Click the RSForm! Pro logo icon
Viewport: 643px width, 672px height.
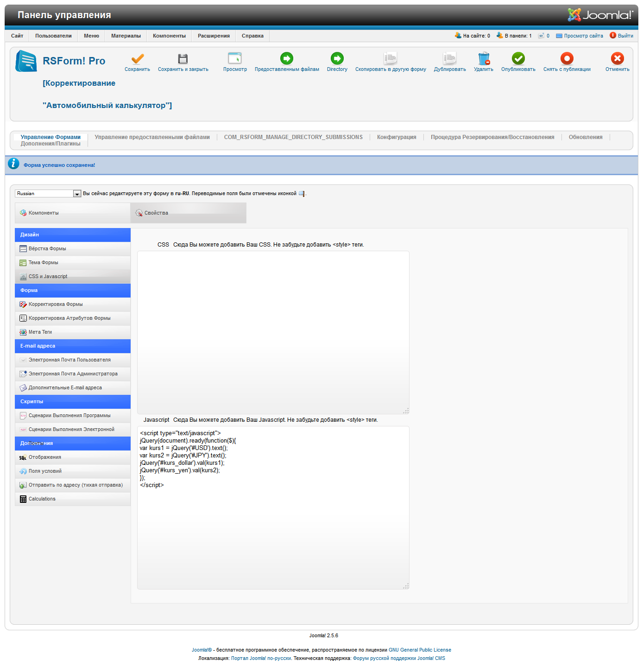[26, 61]
